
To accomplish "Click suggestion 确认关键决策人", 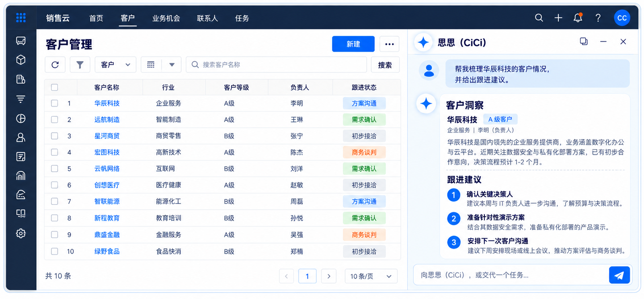I will tap(490, 194).
